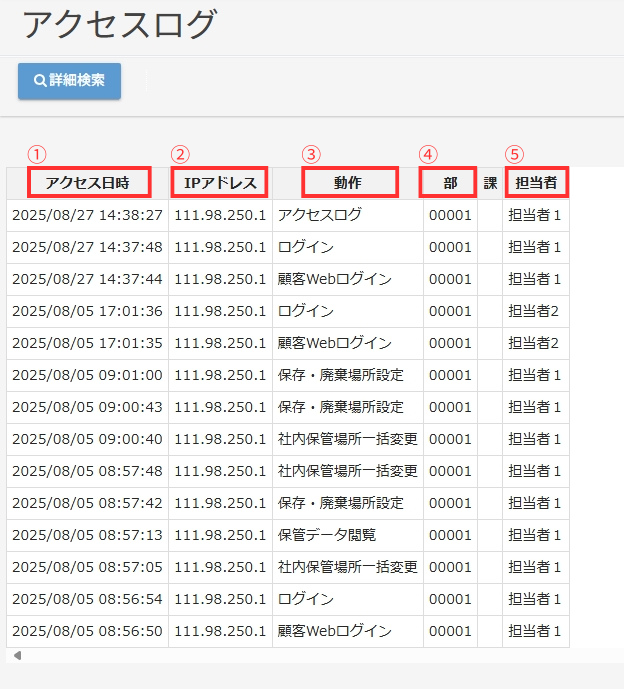
Task: Sort by the アクセス日時 column header
Action: point(88,183)
